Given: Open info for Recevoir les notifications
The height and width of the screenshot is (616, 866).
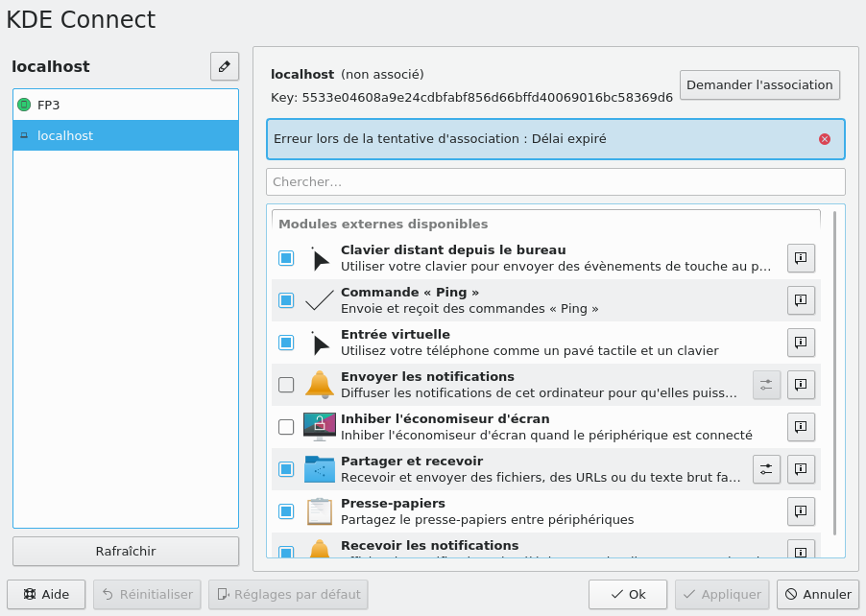Looking at the screenshot, I should click(x=801, y=550).
